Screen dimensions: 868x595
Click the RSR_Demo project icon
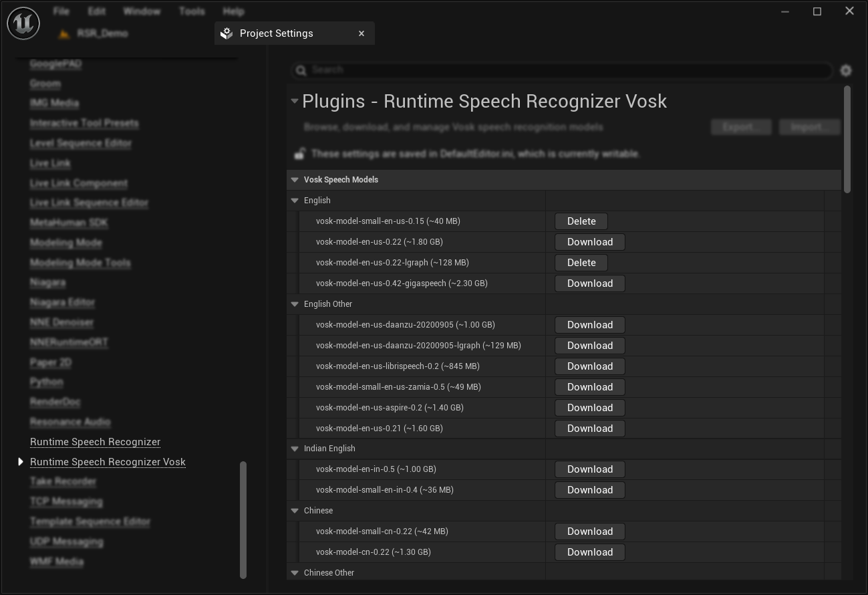point(64,33)
